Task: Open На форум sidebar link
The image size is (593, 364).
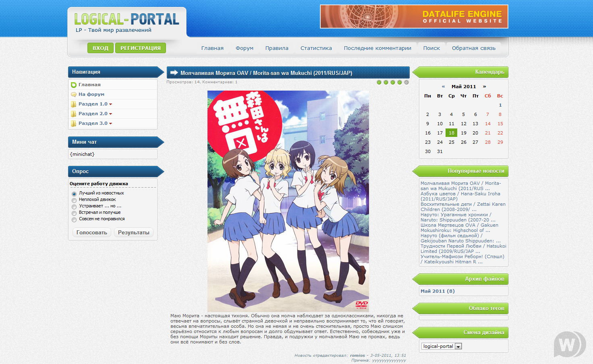Action: click(x=91, y=94)
